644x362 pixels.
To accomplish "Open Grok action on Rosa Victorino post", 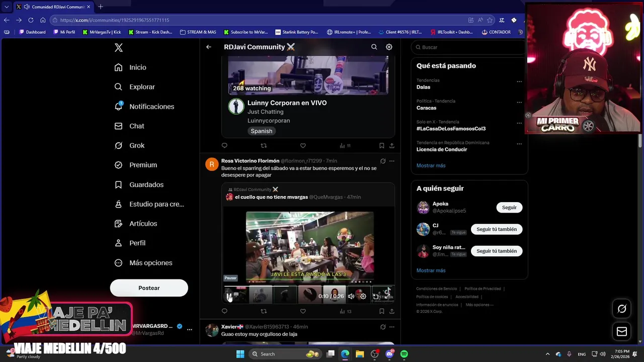I will [x=383, y=161].
